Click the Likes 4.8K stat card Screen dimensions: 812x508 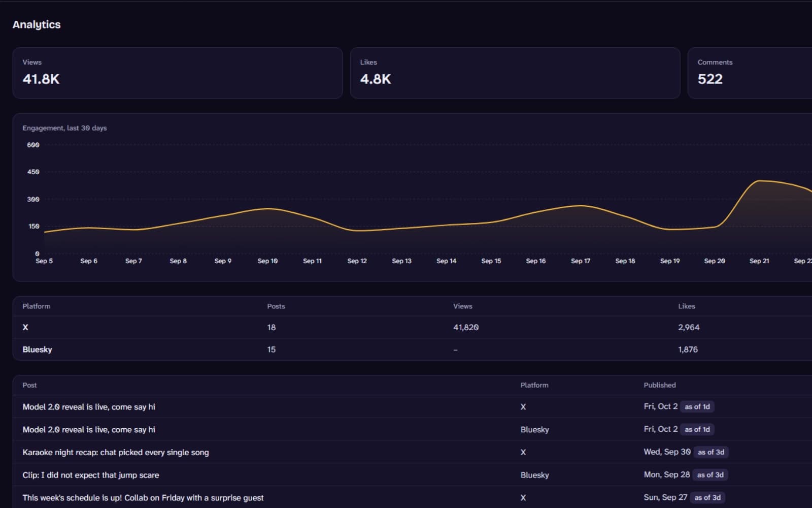point(515,73)
